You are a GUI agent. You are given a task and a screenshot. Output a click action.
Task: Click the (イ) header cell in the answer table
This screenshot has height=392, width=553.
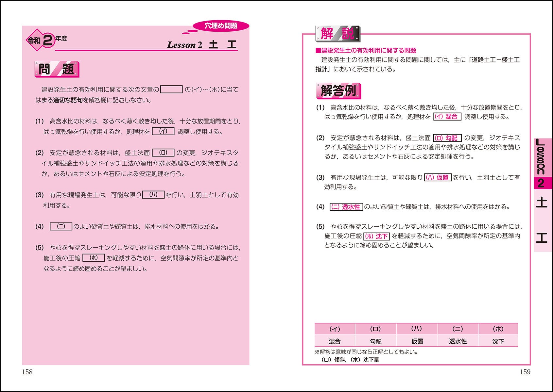[335, 329]
